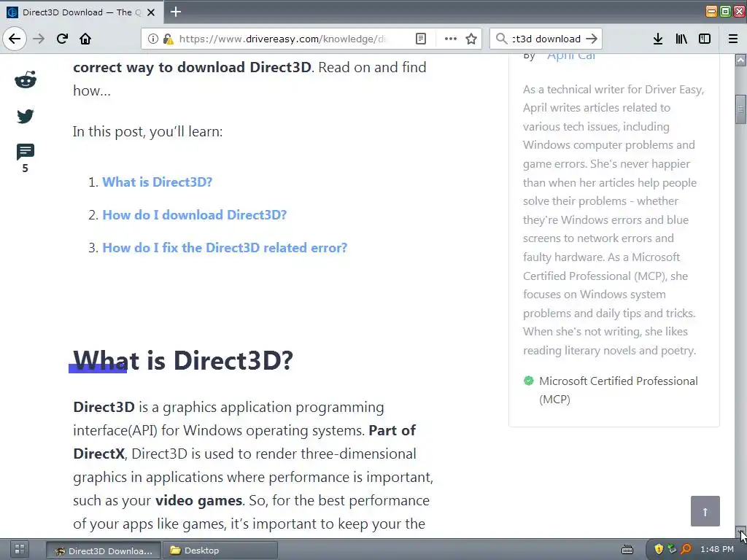Click the shield security tray icon
747x560 pixels.
659,549
